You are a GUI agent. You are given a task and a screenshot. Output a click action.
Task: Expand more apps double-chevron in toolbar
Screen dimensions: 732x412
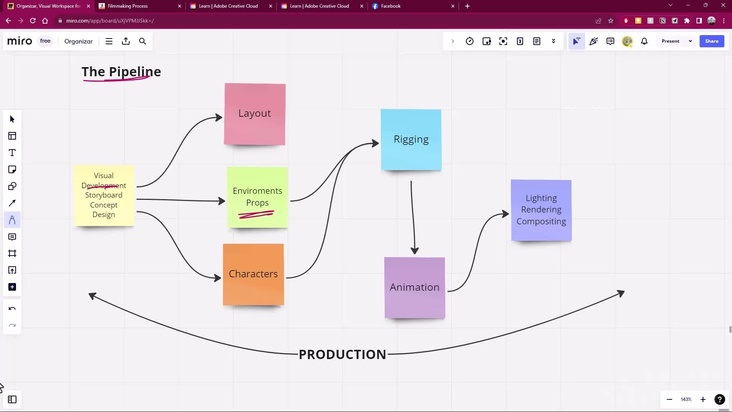pos(553,41)
